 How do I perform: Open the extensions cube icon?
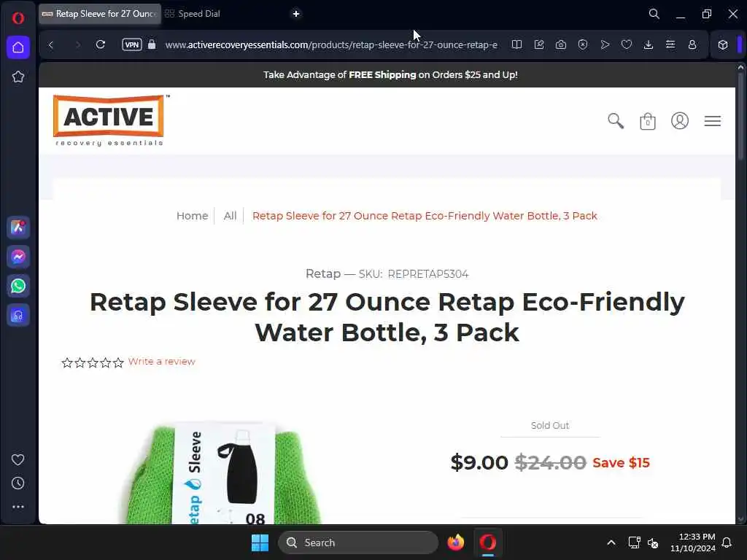click(723, 44)
